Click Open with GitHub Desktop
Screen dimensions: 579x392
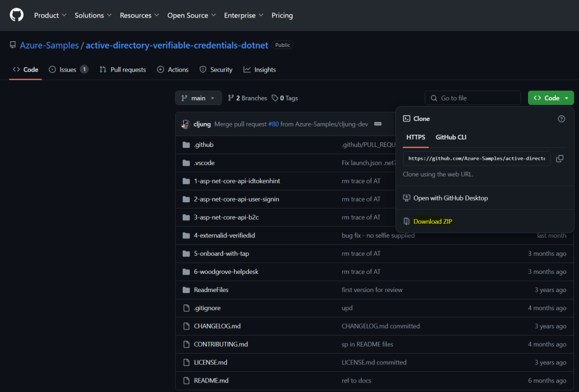451,198
